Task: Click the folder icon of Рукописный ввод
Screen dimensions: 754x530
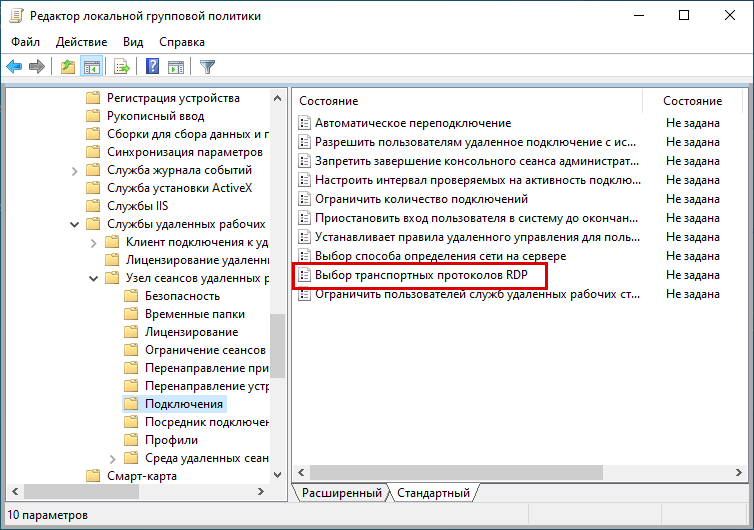Action: point(93,116)
